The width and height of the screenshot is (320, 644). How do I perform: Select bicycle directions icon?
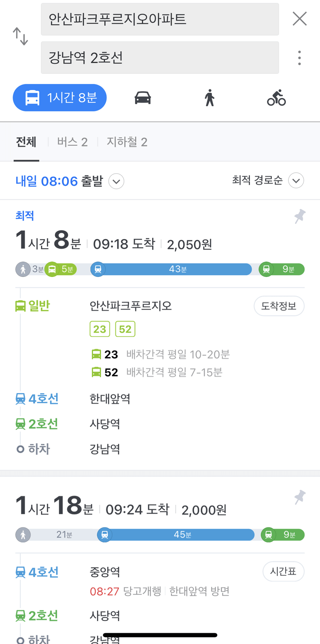click(x=276, y=98)
